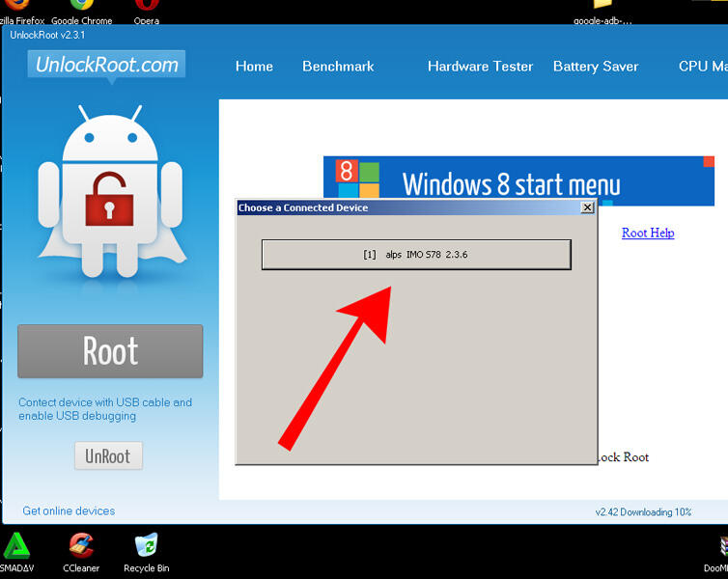Open the Benchmark menu item

338,67
